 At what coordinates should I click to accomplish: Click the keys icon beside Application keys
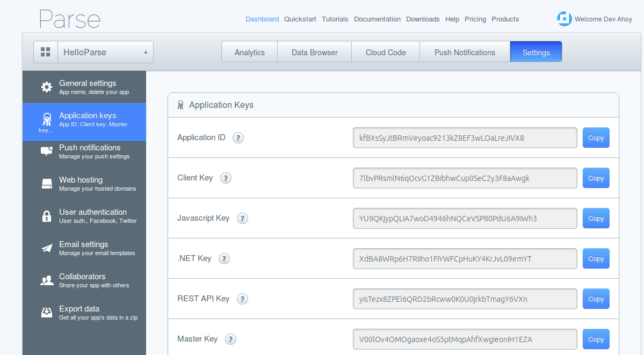47,120
